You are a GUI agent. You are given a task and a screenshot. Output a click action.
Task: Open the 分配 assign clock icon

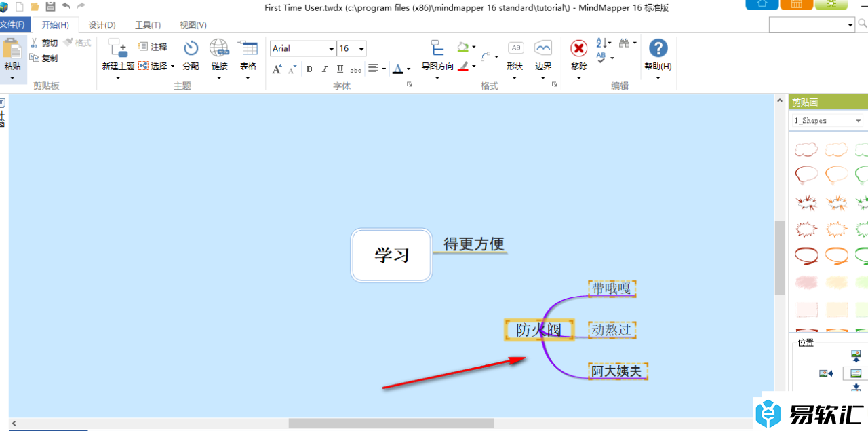point(191,48)
